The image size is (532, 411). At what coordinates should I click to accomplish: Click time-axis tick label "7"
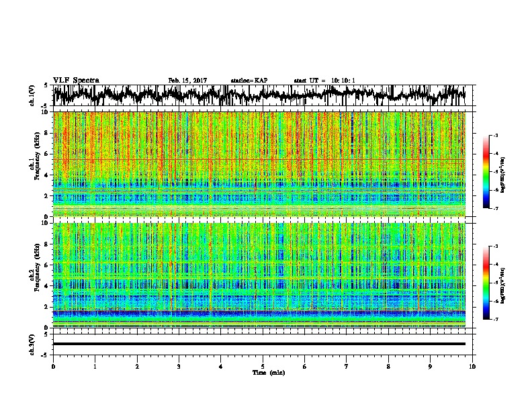tap(347, 367)
